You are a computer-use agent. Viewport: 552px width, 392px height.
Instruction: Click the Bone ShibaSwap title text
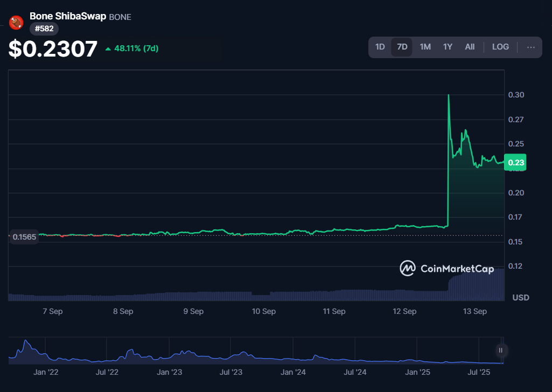coord(68,16)
